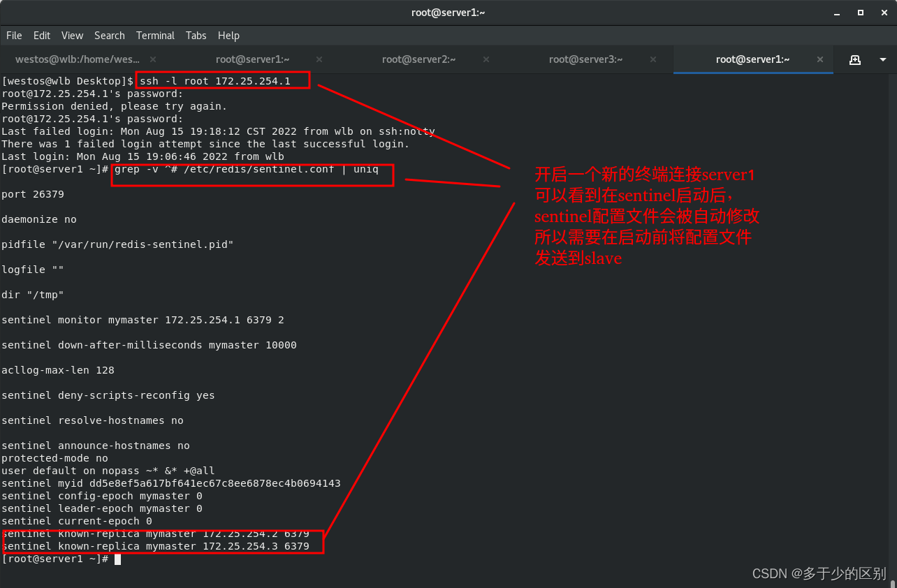Screen dimensions: 897x588
Task: Click the 'Last login: Mon Aug 15' line
Action: pyautogui.click(x=143, y=156)
